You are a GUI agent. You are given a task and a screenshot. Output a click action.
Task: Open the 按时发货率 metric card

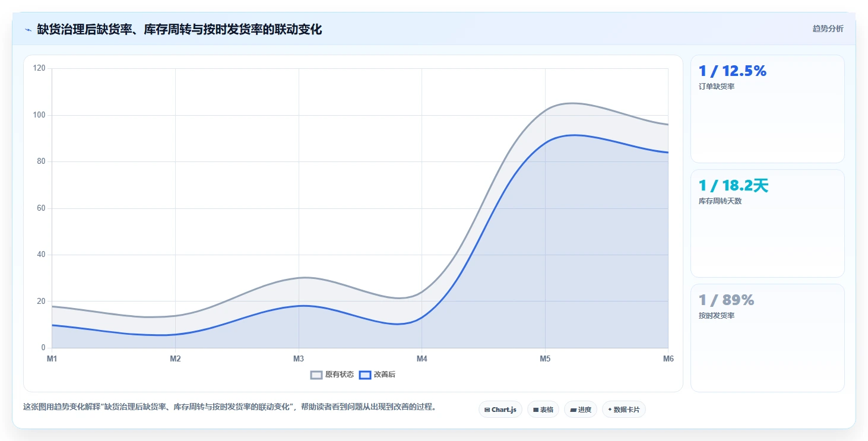point(767,338)
